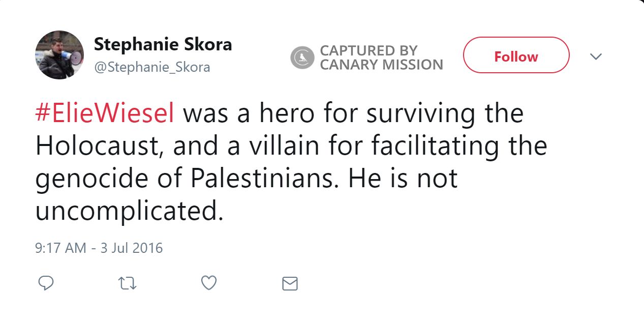Select the name Stephanie Skora
Viewport: 644px width, 320px height.
coord(163,44)
